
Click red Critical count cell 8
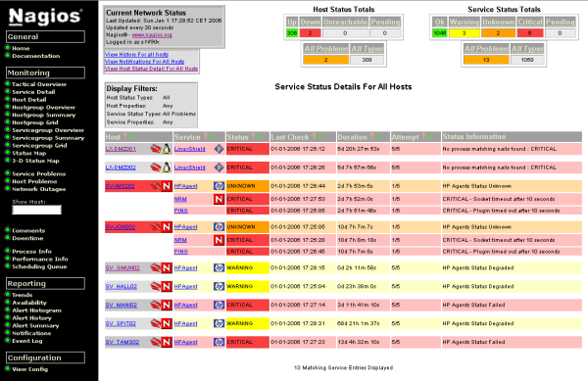530,33
